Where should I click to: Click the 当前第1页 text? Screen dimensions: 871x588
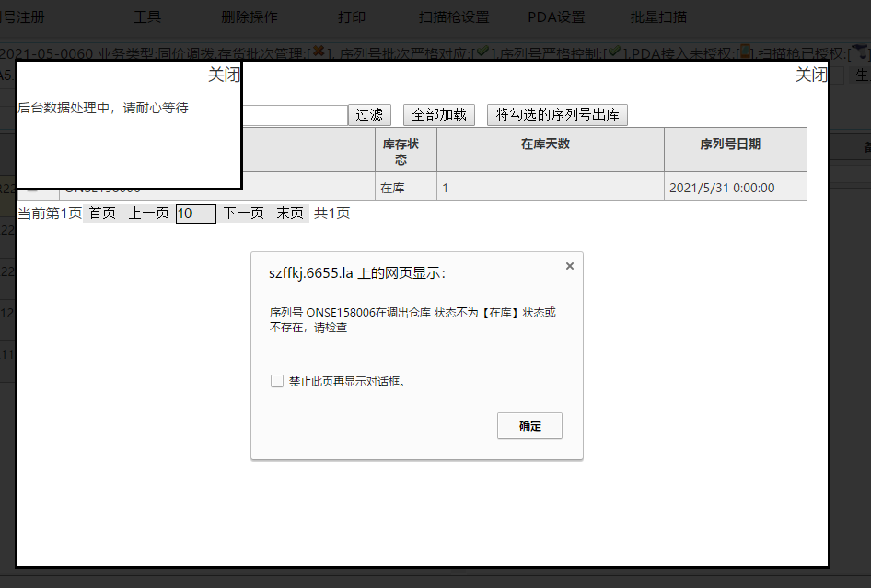click(x=50, y=213)
